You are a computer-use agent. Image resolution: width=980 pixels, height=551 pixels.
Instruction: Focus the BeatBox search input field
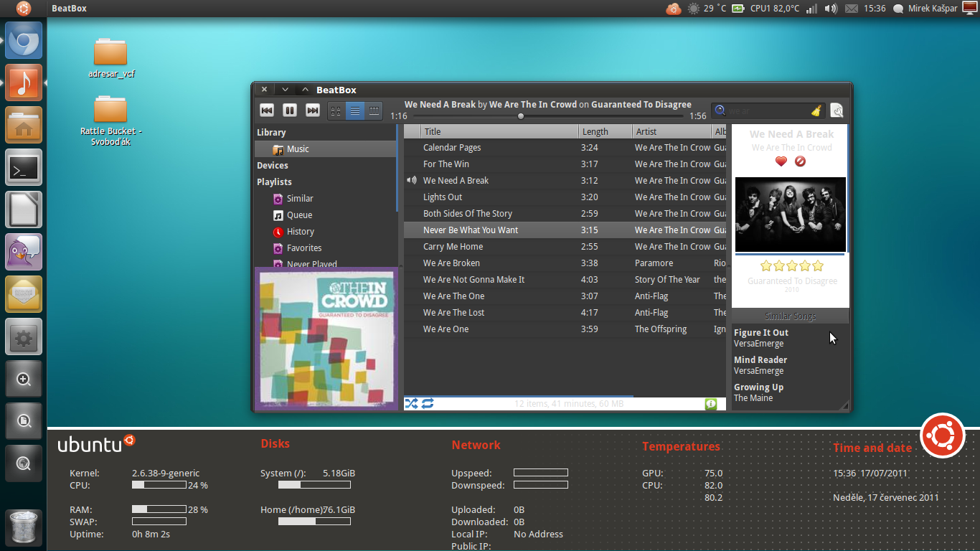coord(768,110)
